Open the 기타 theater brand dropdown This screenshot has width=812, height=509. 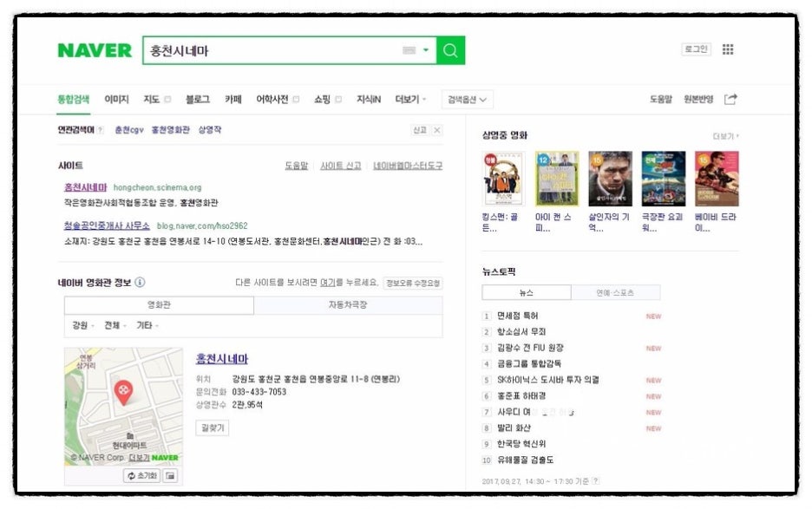click(147, 325)
